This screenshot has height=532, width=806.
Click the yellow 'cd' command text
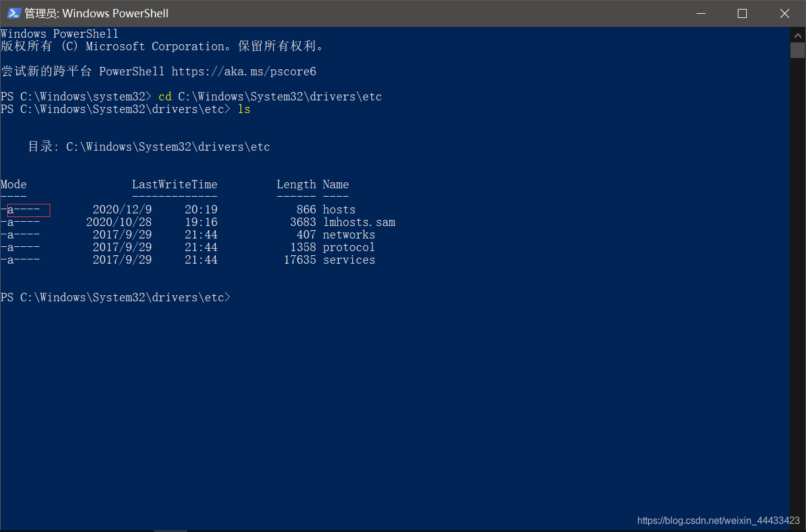165,97
